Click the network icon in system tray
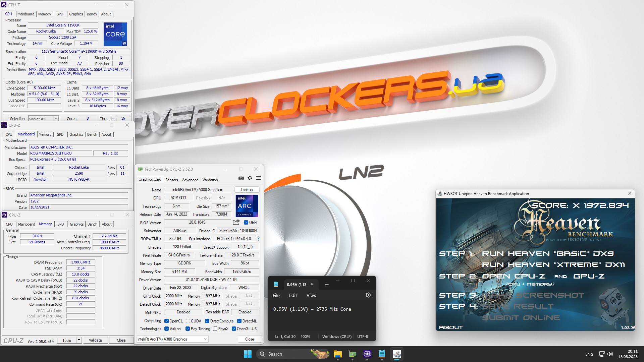Image resolution: width=644 pixels, height=362 pixels. (602, 354)
